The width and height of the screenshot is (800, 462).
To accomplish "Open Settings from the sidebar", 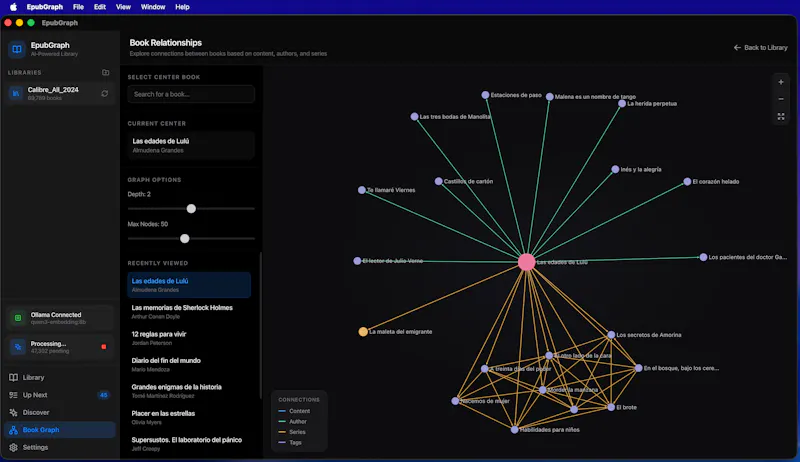I will (x=60, y=447).
